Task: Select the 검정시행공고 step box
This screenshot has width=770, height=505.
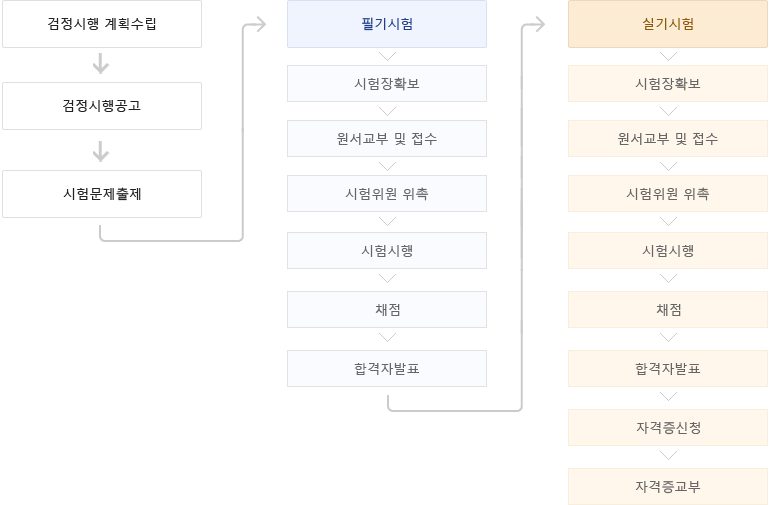Action: coord(102,106)
